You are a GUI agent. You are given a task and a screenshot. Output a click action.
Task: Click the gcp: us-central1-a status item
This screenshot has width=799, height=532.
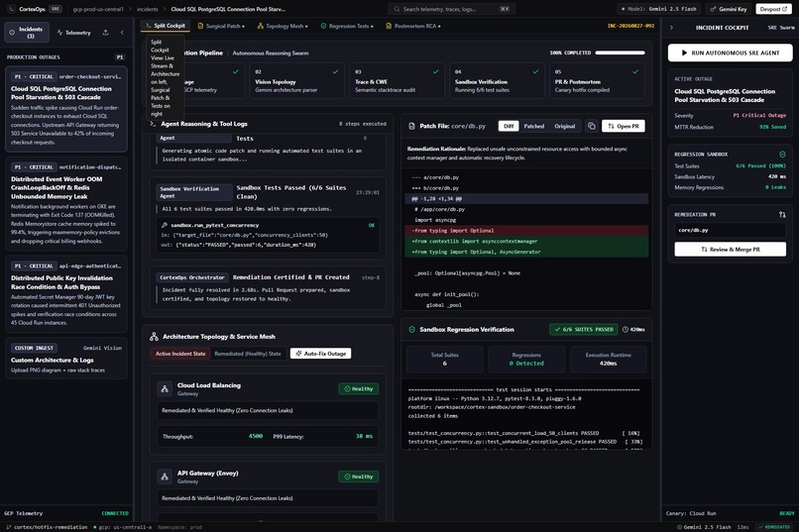(122, 527)
